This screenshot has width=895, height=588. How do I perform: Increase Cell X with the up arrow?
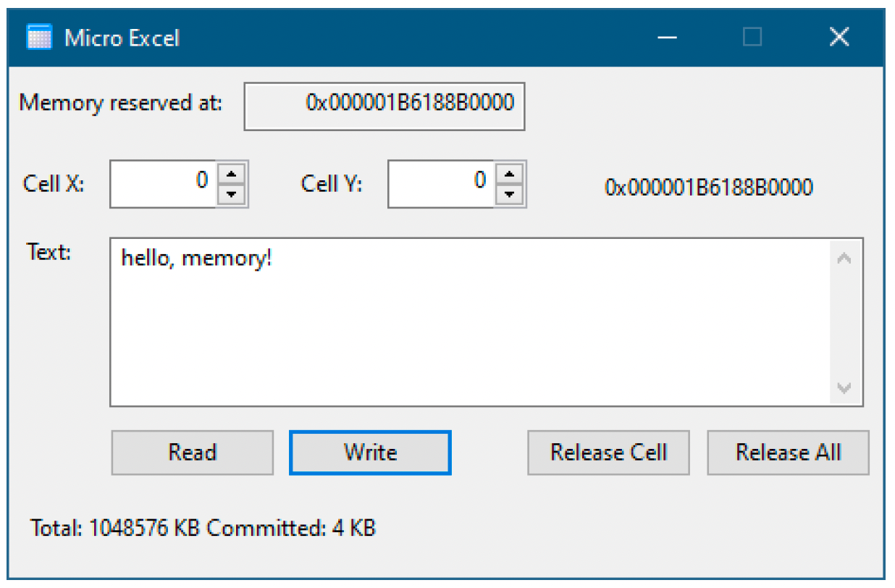coord(231,175)
